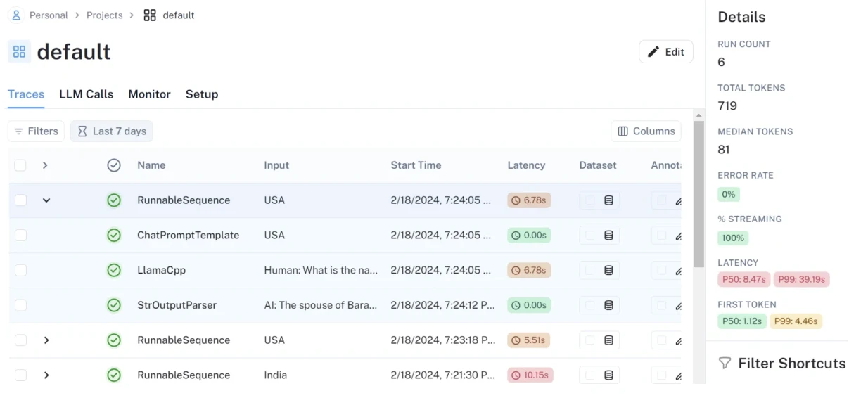Click database icon on India row
Screen dimensions: 868x405
[609, 375]
